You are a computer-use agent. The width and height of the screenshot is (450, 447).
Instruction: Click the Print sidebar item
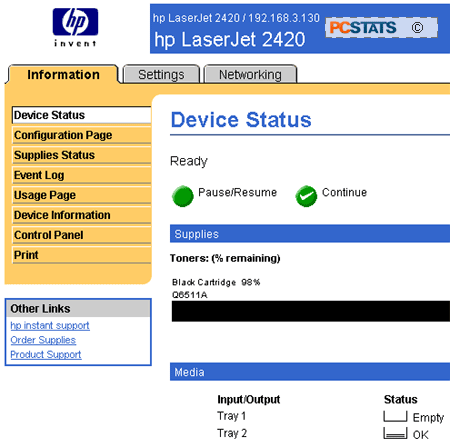click(x=82, y=255)
